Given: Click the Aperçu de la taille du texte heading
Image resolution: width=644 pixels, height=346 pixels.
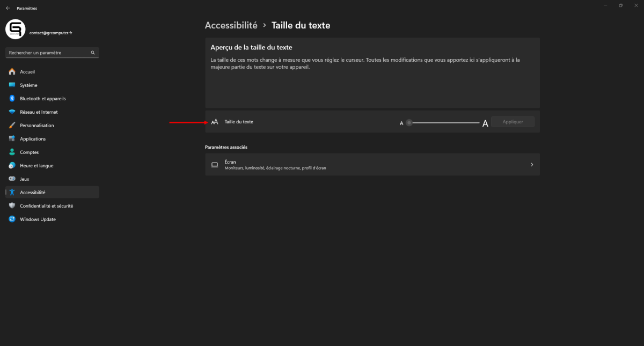Looking at the screenshot, I should pos(251,48).
